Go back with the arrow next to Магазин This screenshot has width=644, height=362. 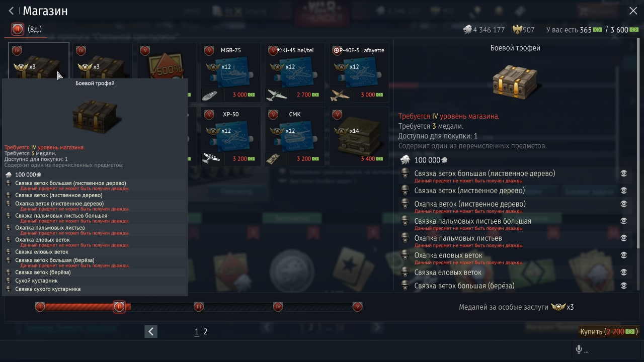[x=11, y=11]
